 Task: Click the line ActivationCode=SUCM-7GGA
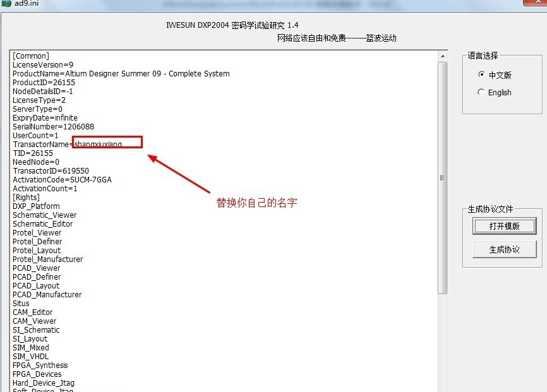click(x=62, y=180)
